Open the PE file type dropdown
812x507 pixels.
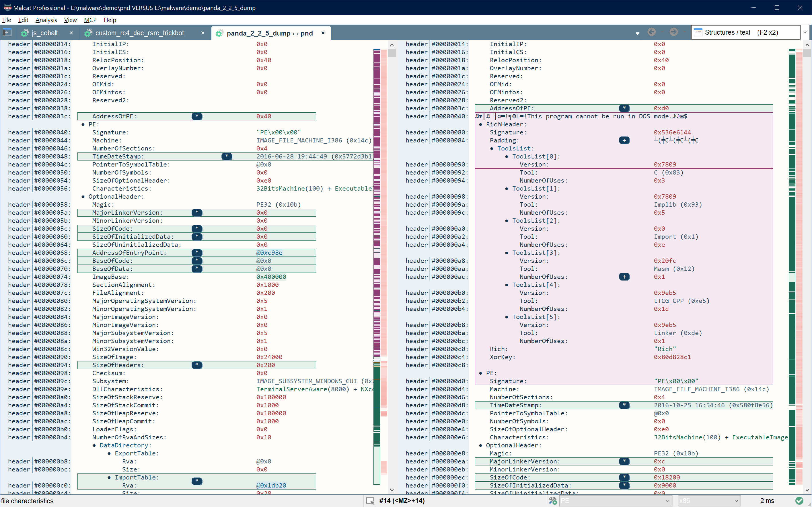[615, 501]
